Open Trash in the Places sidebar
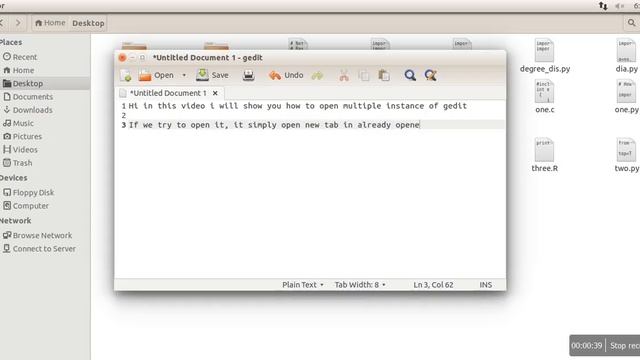The width and height of the screenshot is (640, 360). point(18,163)
